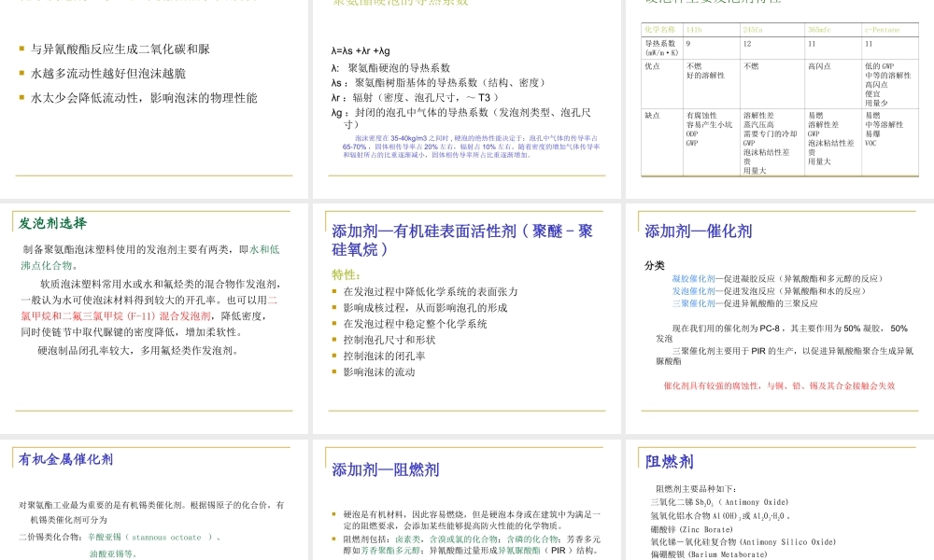
Task: Click the λr 辐射 line
Action: [x=415, y=98]
